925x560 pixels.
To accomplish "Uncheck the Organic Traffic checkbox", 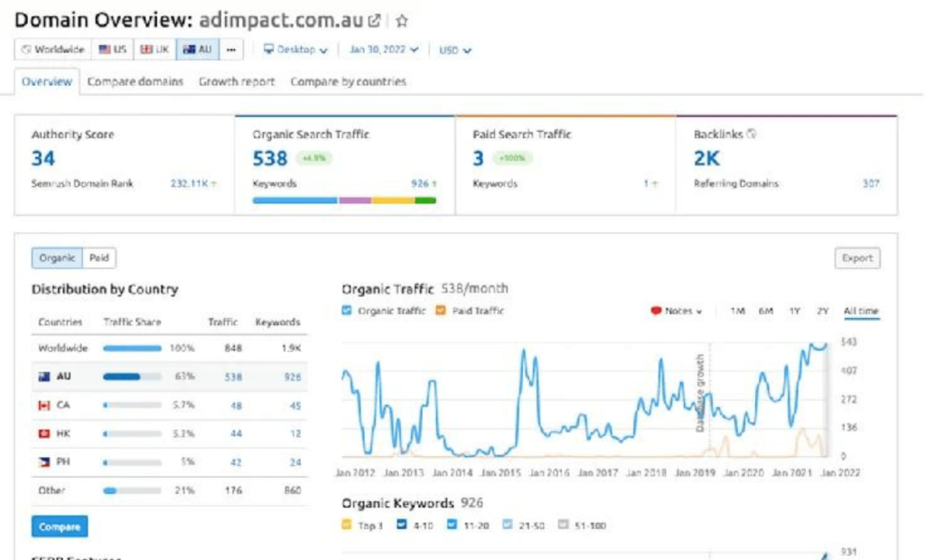I will (349, 311).
